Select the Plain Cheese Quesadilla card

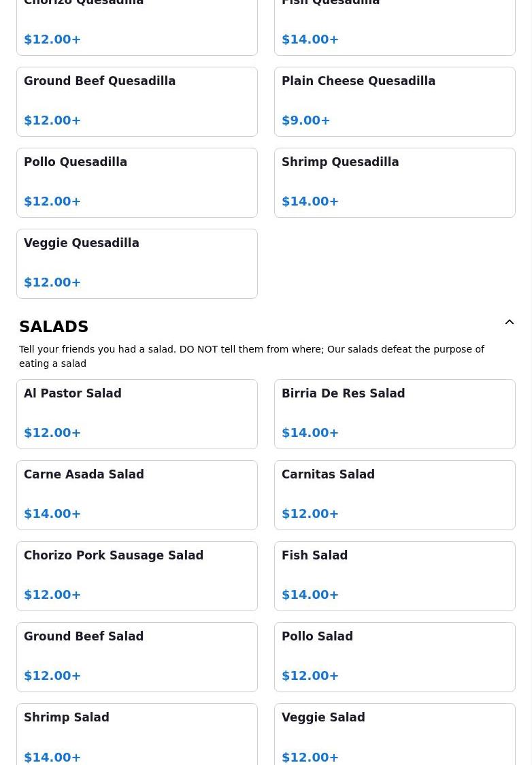395,102
